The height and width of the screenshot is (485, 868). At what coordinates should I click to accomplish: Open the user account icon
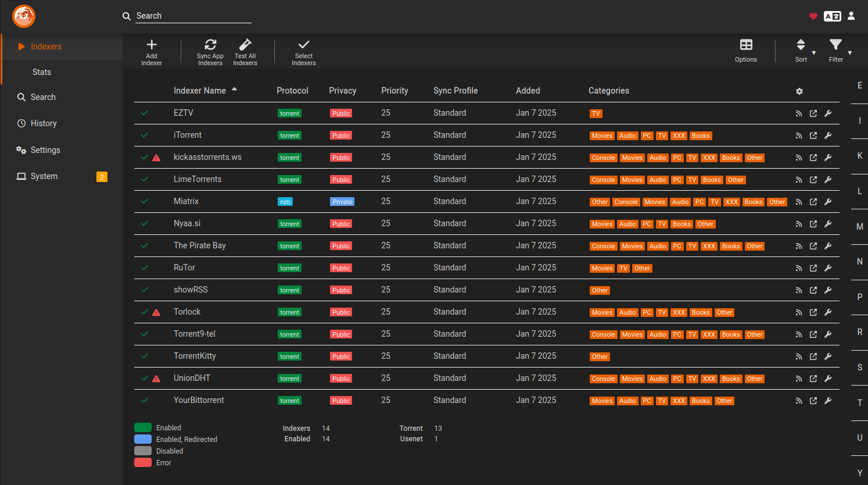pos(851,16)
